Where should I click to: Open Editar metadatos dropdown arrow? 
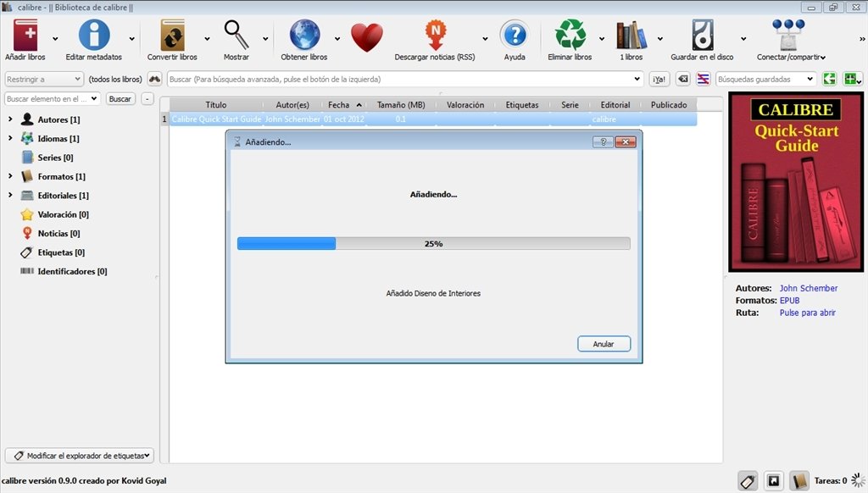(x=131, y=39)
